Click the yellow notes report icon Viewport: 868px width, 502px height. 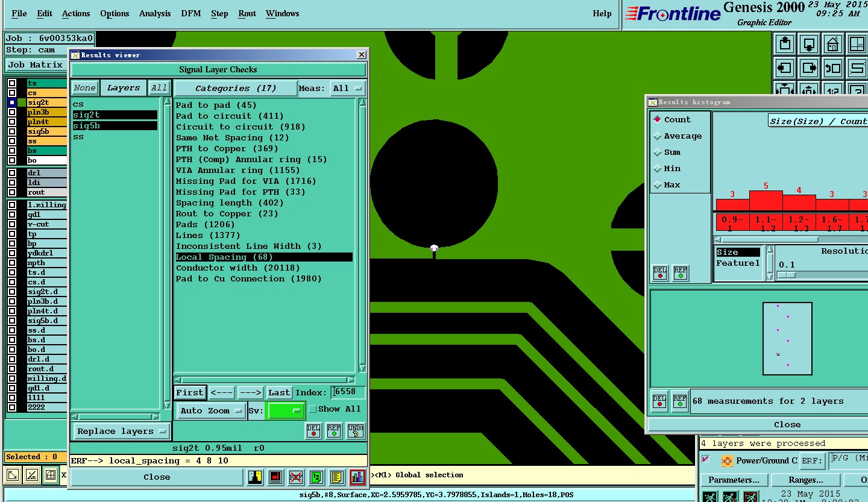click(337, 477)
